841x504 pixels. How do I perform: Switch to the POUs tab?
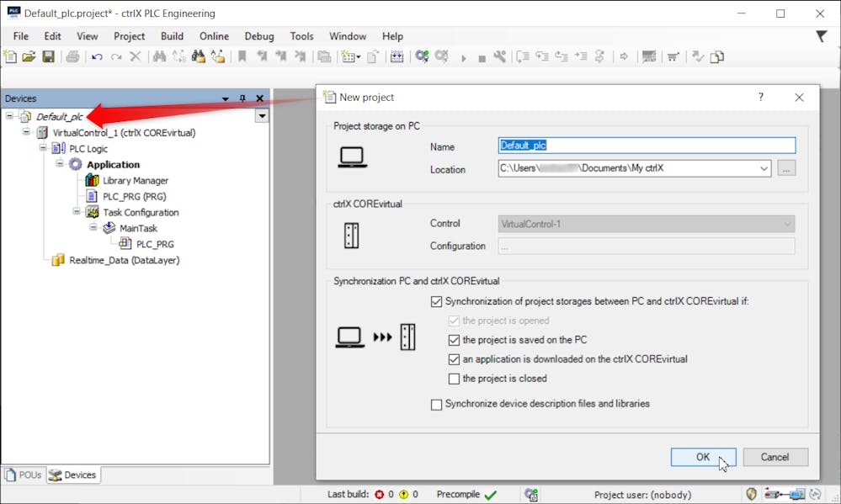click(24, 475)
